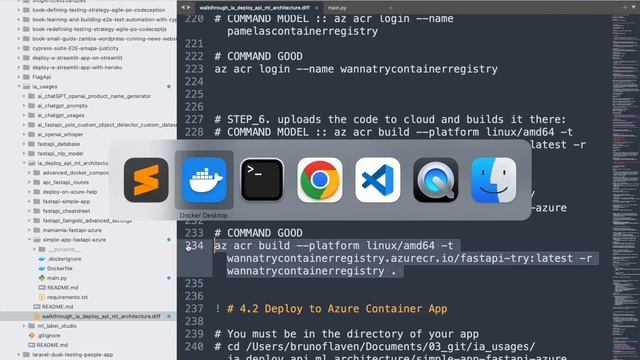The image size is (640, 360).
Task: Click the 'az acr login --name wannatrycontainerregistry' line
Action: [x=356, y=69]
